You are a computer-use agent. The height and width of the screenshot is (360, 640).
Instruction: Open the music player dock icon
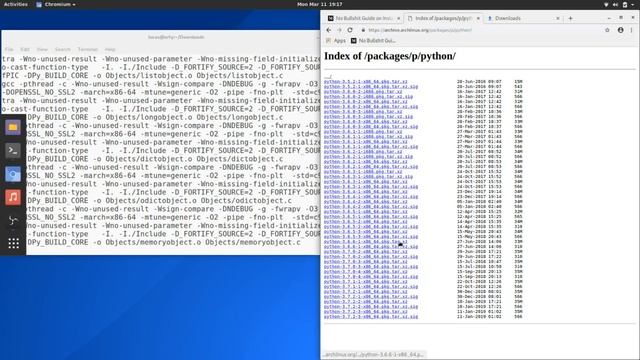pyautogui.click(x=13, y=197)
